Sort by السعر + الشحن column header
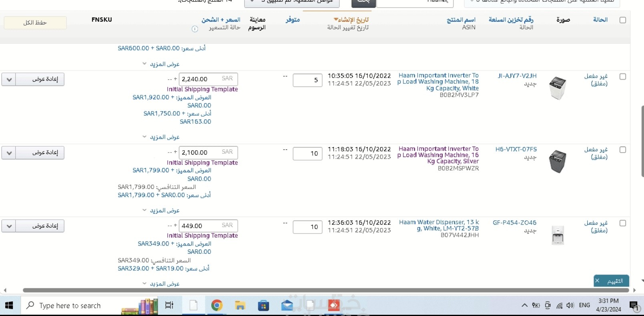 point(221,20)
